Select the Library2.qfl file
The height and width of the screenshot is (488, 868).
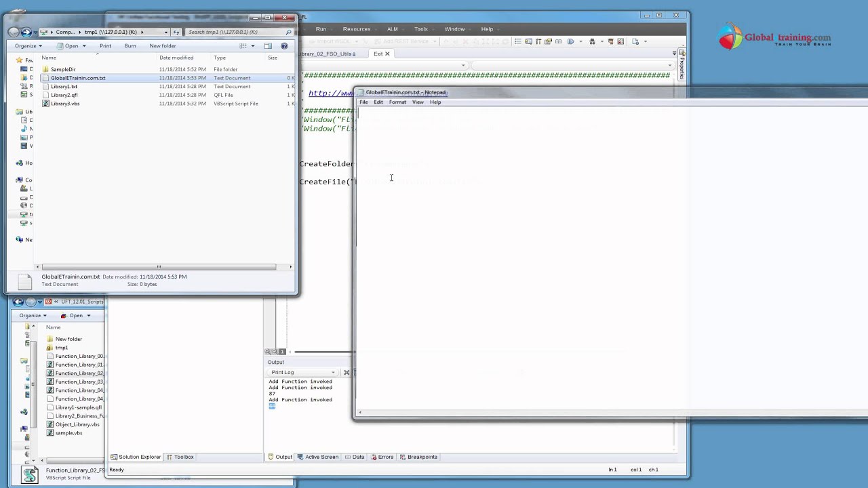(64, 95)
